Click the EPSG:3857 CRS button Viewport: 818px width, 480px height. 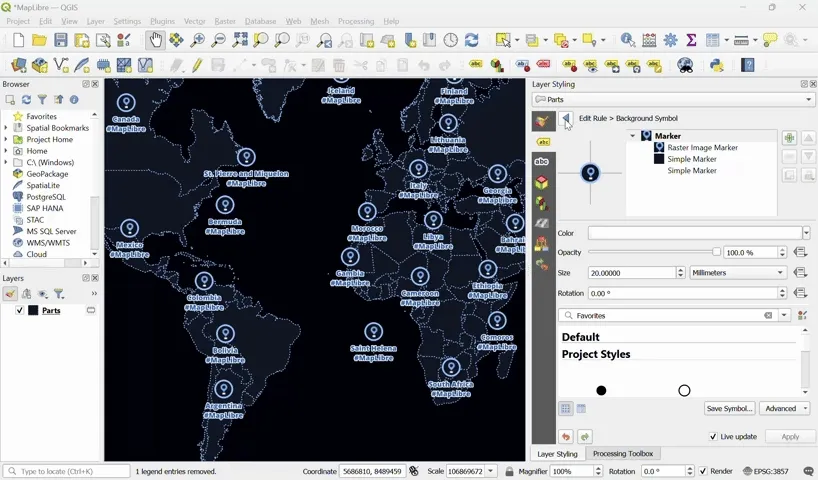coord(765,471)
